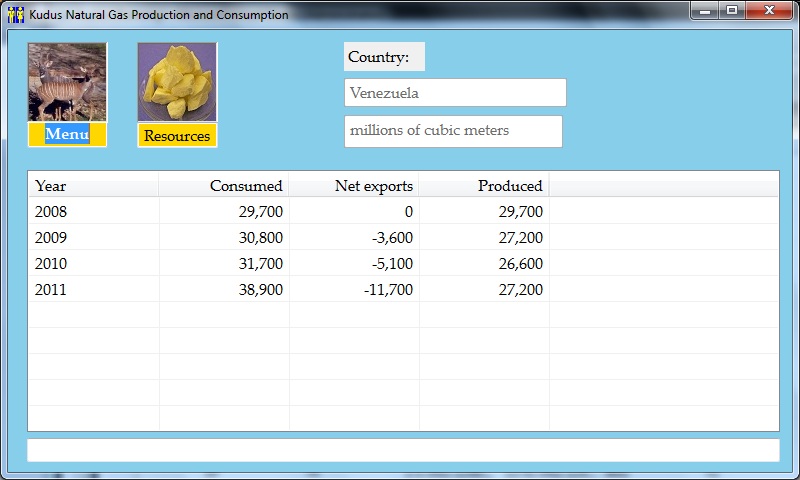
Task: Click the Net exports column header
Action: coord(354,185)
